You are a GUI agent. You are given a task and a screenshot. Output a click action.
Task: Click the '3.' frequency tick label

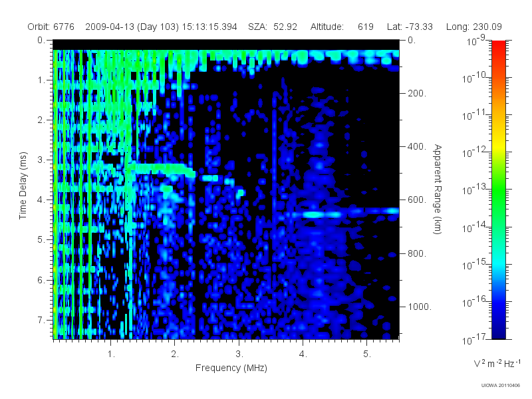click(239, 354)
